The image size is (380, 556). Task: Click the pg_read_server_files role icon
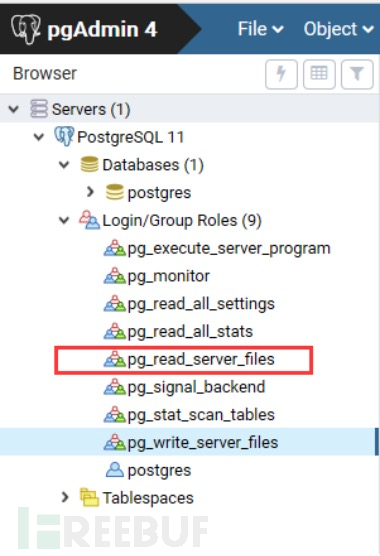pos(114,359)
